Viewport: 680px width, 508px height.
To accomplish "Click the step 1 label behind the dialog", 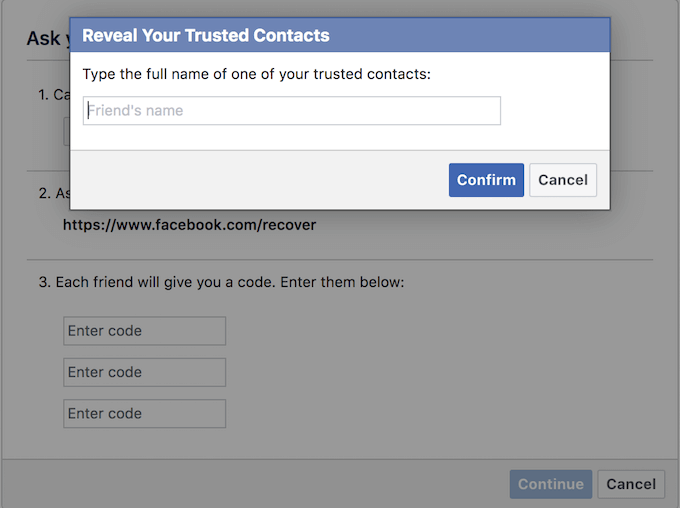I will (50, 95).
